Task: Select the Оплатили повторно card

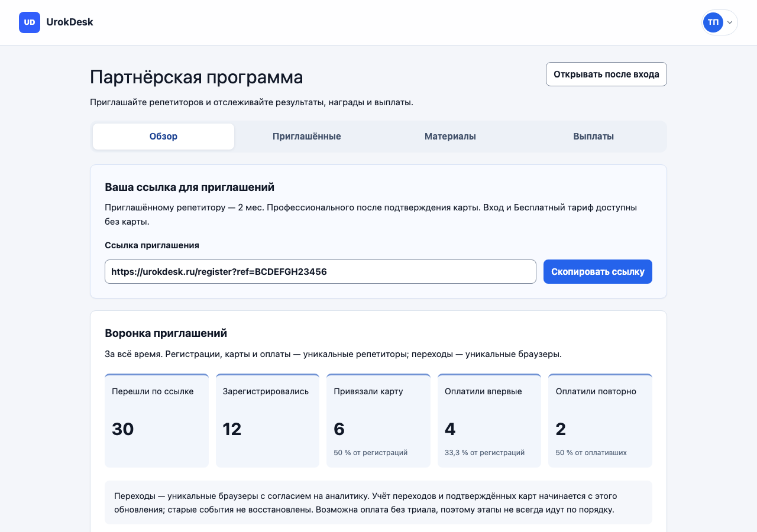Action: [x=600, y=420]
